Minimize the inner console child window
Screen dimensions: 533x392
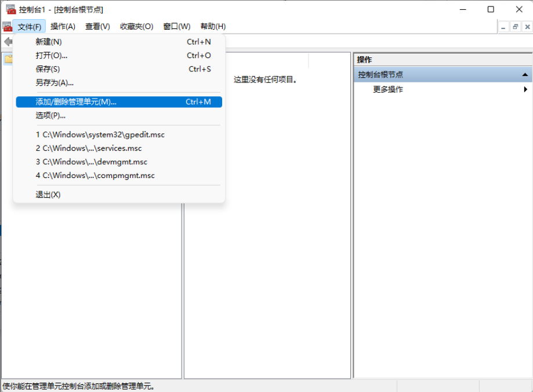pyautogui.click(x=503, y=27)
